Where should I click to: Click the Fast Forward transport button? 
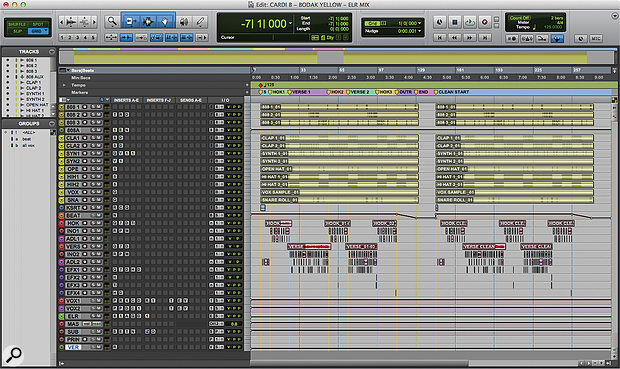tap(470, 38)
